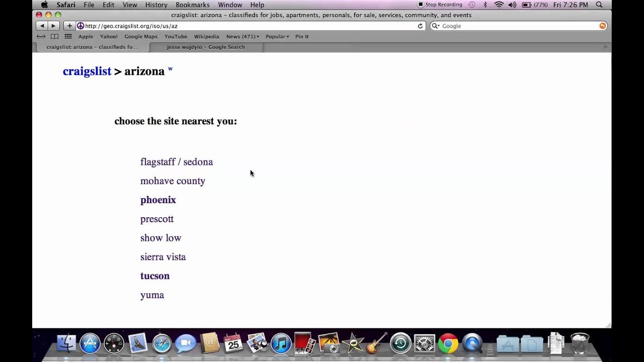Choose the yuma site
The height and width of the screenshot is (362, 644).
pyautogui.click(x=152, y=295)
